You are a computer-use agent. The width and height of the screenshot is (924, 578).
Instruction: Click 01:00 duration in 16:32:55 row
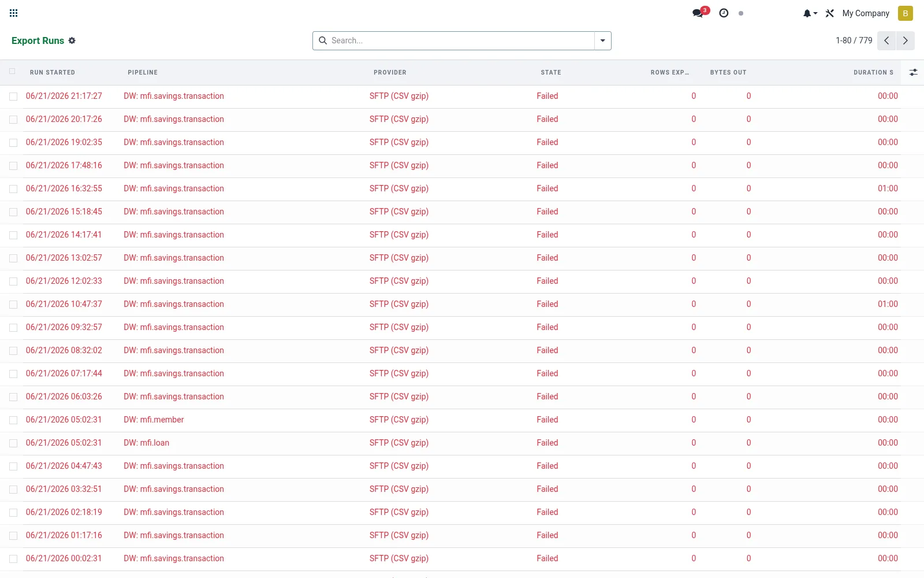[x=888, y=188]
